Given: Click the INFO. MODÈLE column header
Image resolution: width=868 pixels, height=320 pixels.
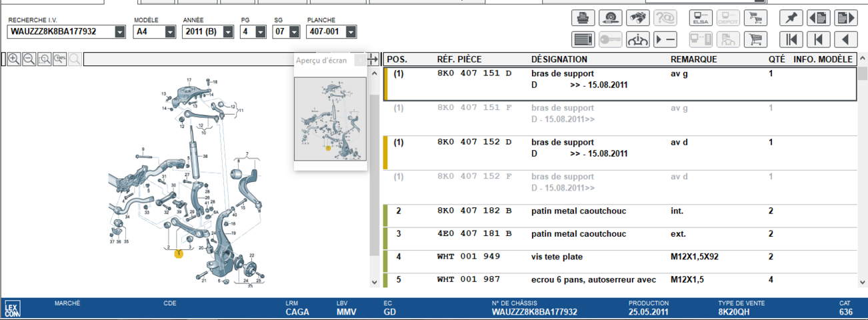Looking at the screenshot, I should tap(823, 59).
